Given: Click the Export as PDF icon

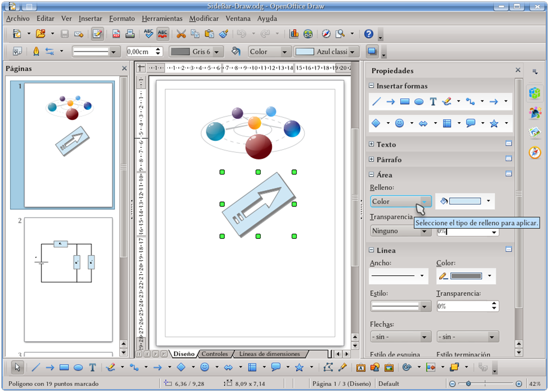Looking at the screenshot, I should pyautogui.click(x=116, y=34).
